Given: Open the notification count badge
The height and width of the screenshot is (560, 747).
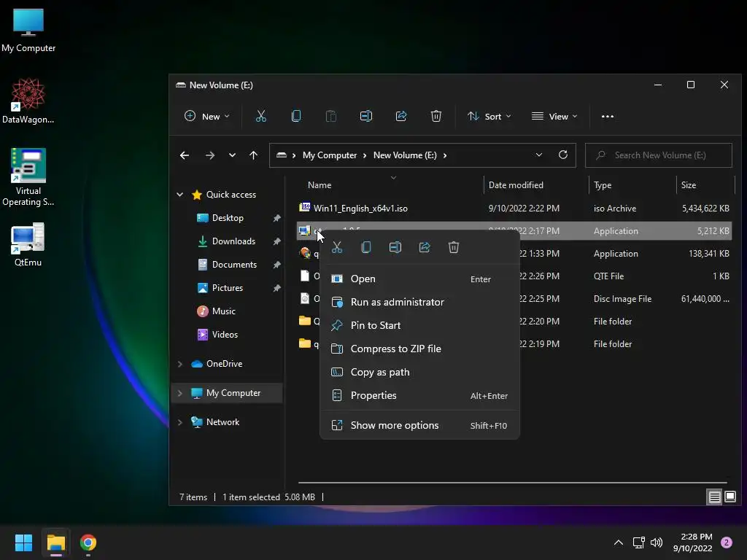Looking at the screenshot, I should click(x=726, y=542).
